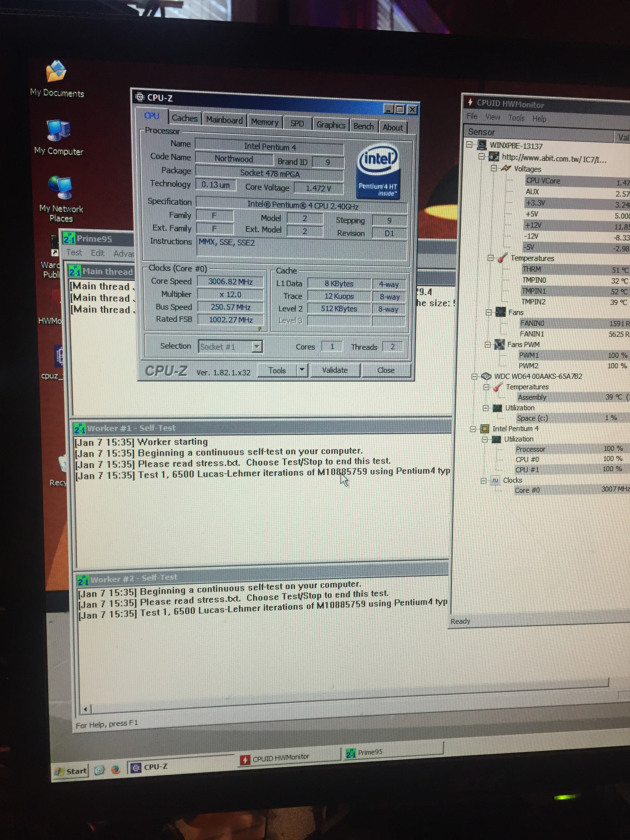Switch to CPUID HWMonitor taskbar button
Viewport: 630px width, 840px height.
[289, 757]
